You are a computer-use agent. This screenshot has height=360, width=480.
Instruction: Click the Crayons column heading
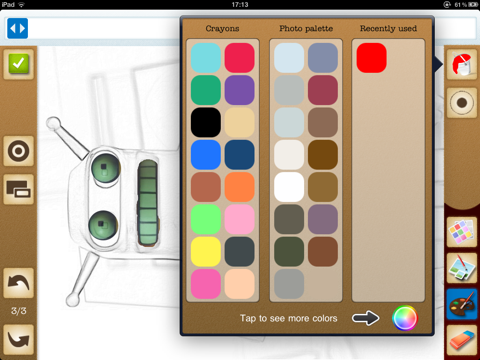(222, 29)
